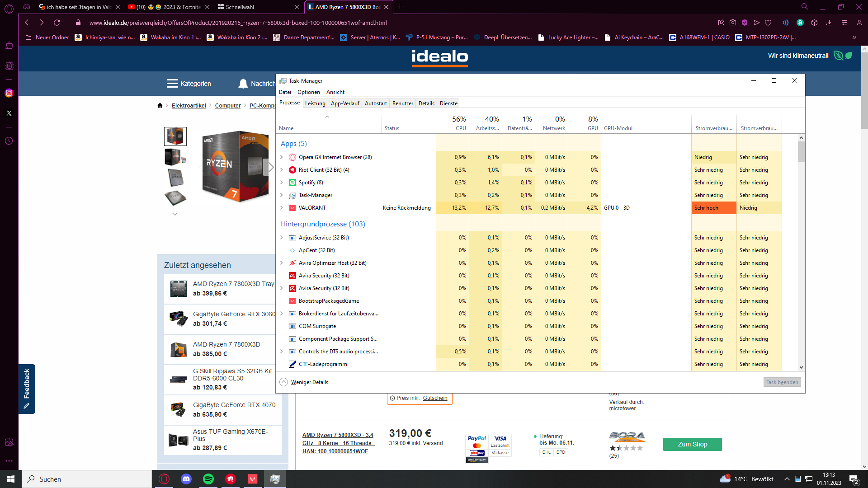Open the browser downloads icon
Viewport: 868px width, 488px height.
829,23
